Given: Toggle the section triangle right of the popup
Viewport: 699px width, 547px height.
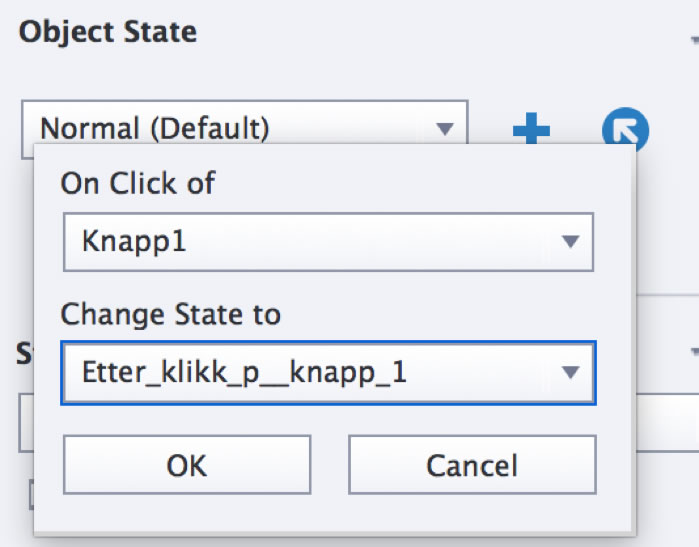Looking at the screenshot, I should (694, 352).
